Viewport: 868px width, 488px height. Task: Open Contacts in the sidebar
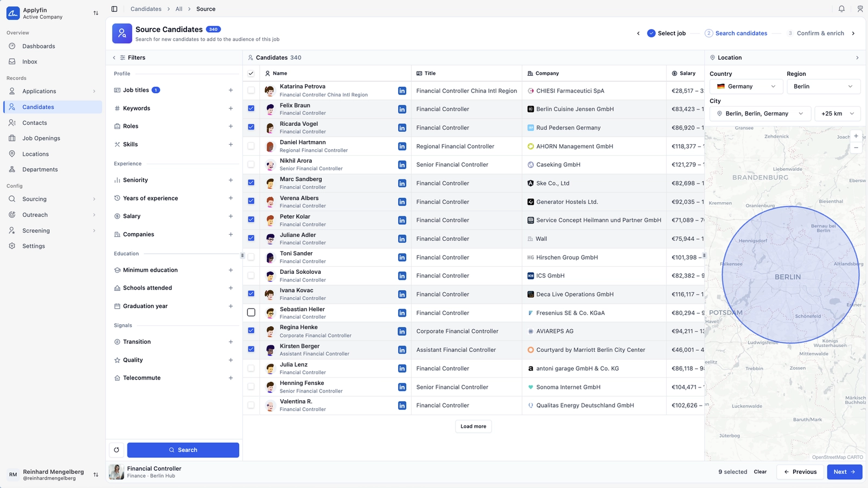[53, 123]
